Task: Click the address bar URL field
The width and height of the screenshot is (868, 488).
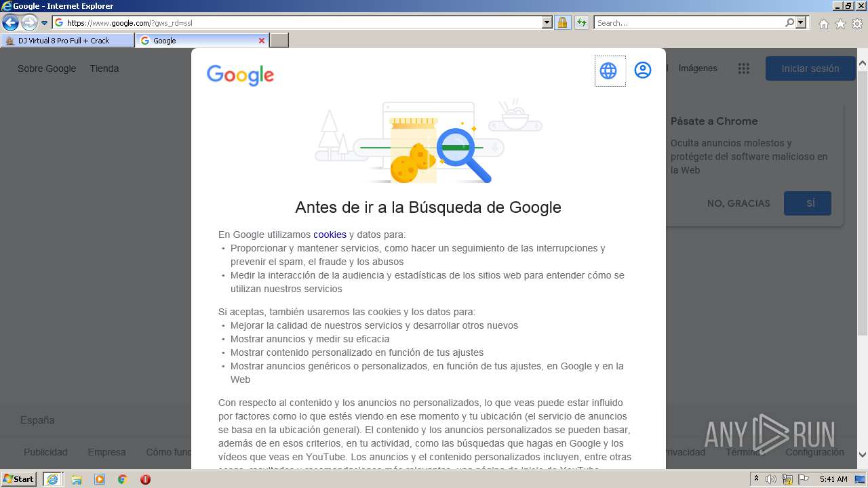Action: pos(297,22)
